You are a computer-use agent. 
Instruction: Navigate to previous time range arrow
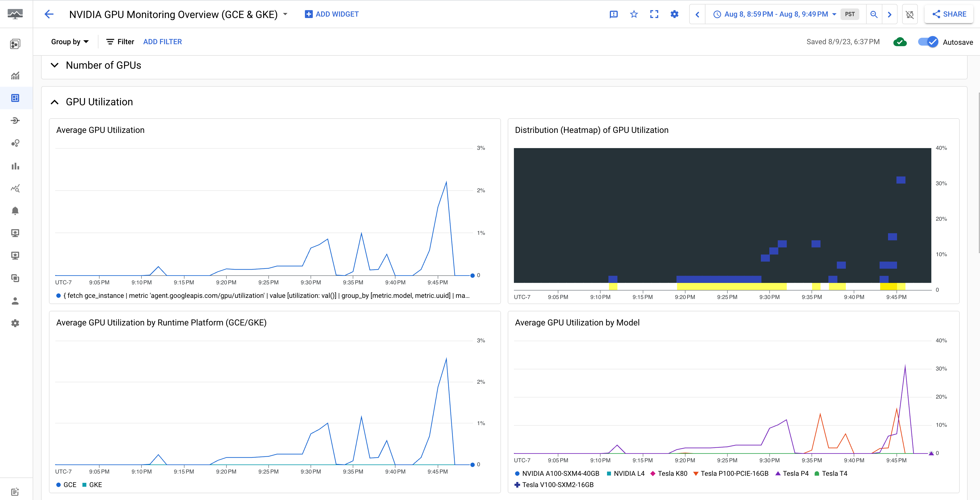(698, 14)
